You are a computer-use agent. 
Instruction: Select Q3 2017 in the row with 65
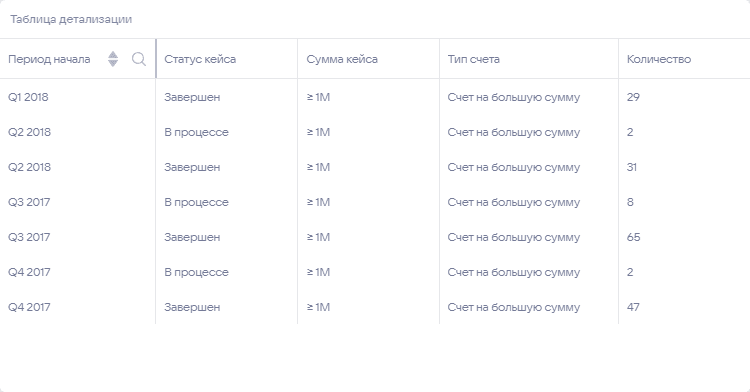(29, 237)
